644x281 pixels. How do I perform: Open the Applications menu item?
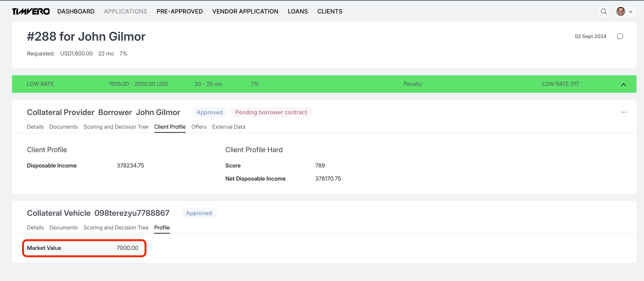point(126,11)
